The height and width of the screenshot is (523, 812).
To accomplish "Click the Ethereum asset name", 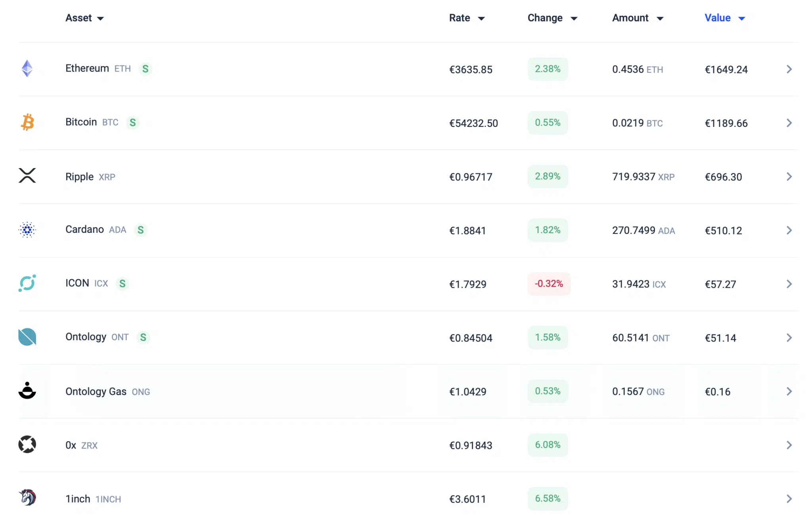I will coord(87,68).
